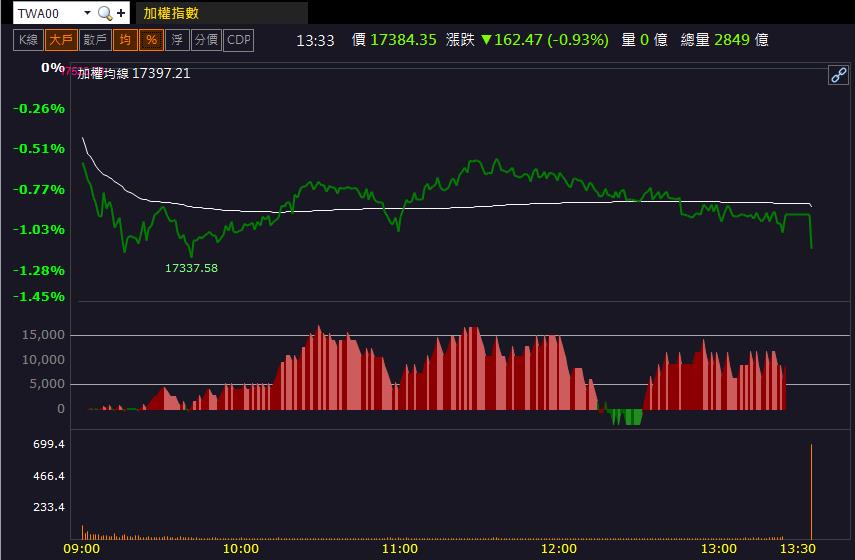Click the 10:00 time axis label

(x=241, y=549)
